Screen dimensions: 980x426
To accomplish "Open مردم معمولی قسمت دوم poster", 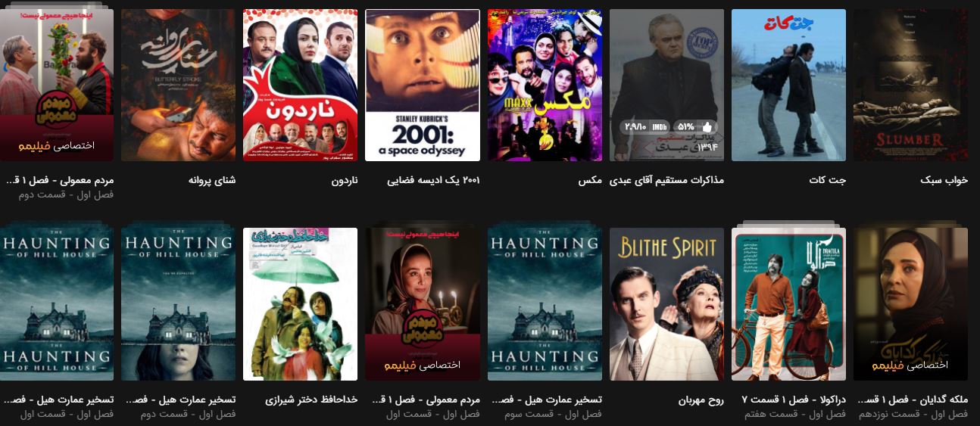I will (57, 85).
